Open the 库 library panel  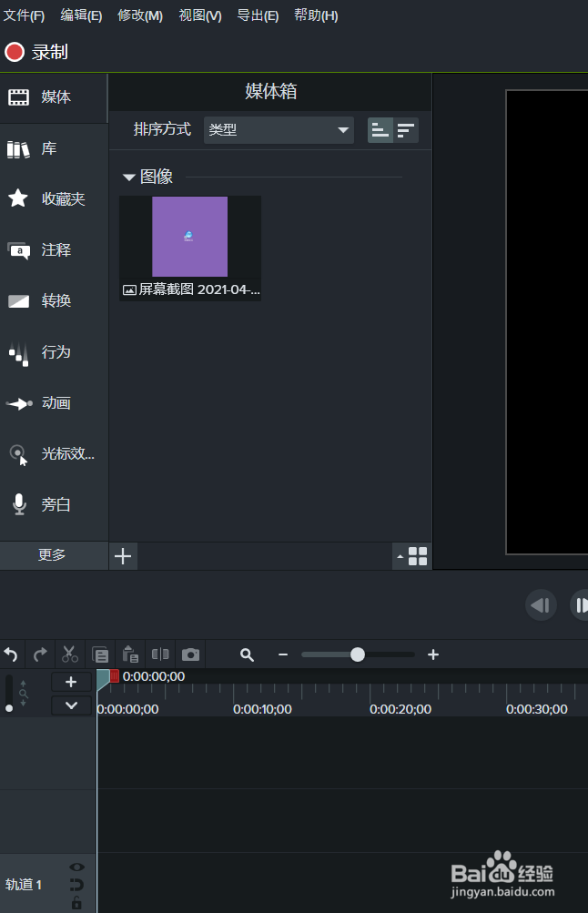[54, 149]
